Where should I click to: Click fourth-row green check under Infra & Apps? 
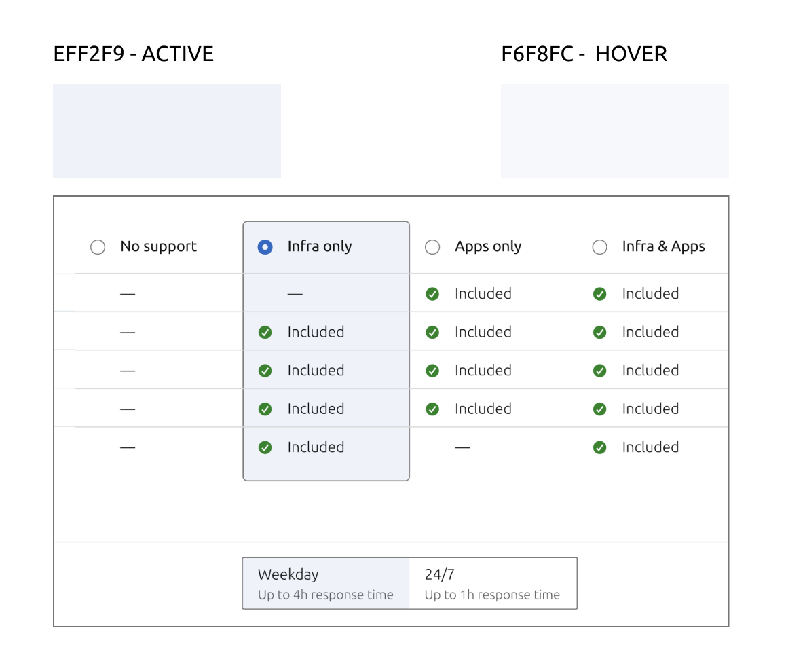[x=600, y=409]
